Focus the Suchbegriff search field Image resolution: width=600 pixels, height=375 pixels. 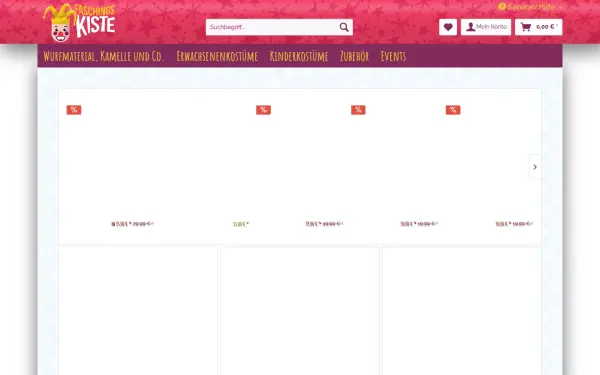[x=272, y=27]
